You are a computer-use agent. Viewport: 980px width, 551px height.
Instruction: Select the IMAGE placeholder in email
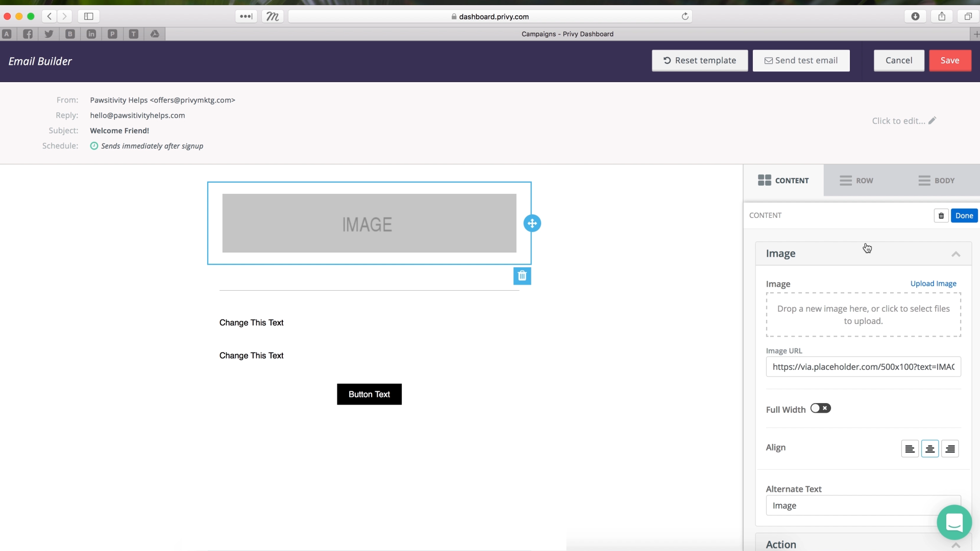click(x=369, y=223)
